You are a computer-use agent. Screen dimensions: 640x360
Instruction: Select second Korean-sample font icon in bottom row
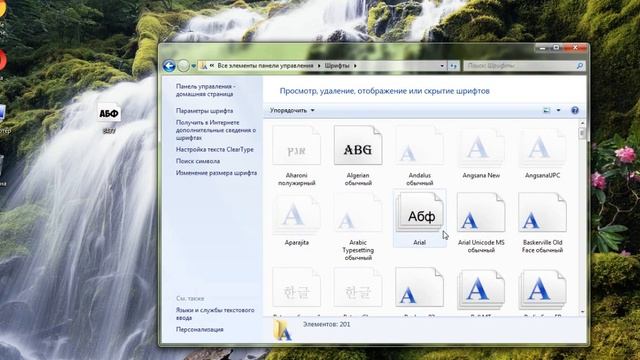click(x=358, y=287)
